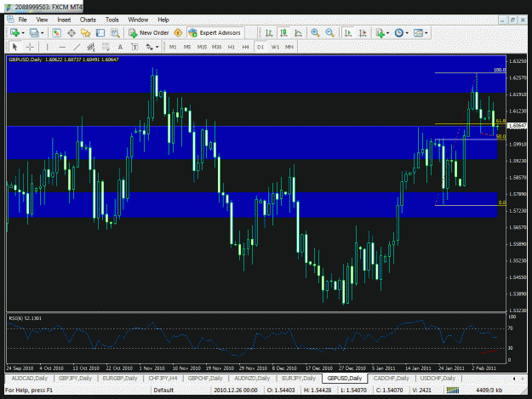
Task: Open the View menu
Action: point(42,20)
